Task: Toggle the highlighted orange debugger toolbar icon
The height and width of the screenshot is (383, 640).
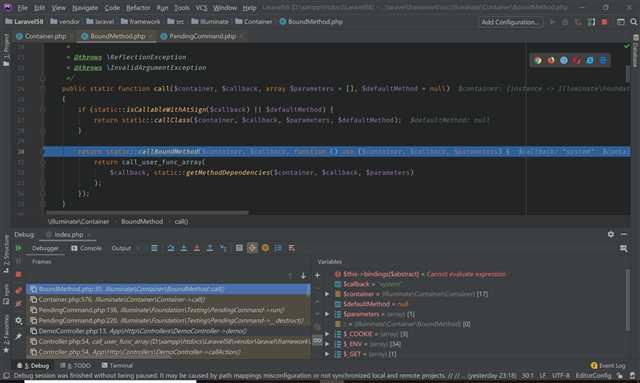Action: [x=252, y=248]
